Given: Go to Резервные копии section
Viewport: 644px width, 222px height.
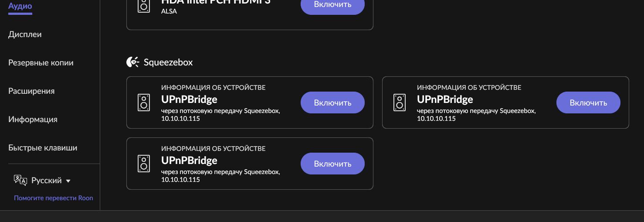Looking at the screenshot, I should (41, 62).
